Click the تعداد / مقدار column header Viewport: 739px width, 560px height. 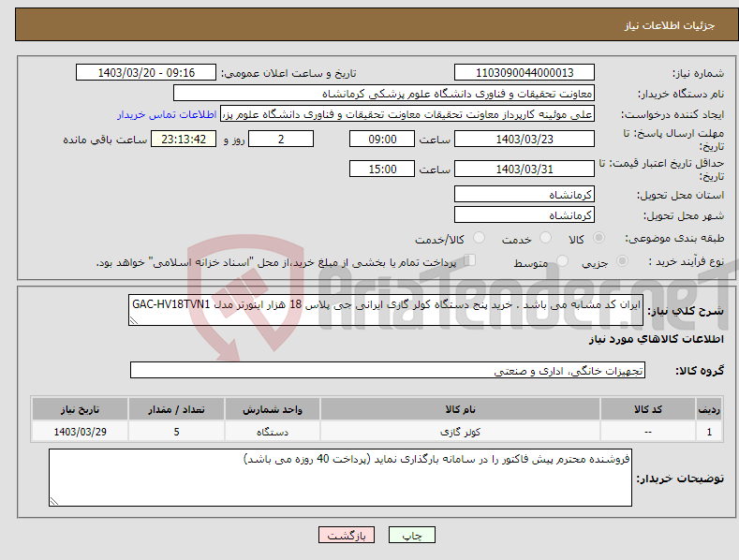[176, 409]
